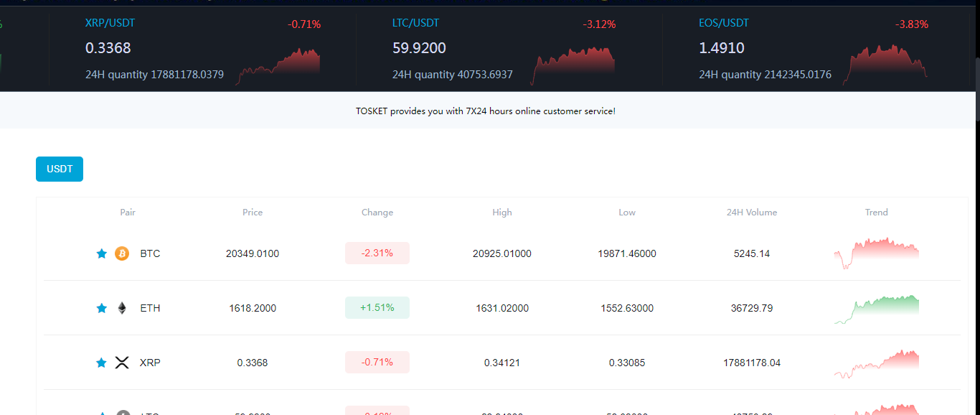Click the XRP -0.71% change badge

tap(377, 363)
